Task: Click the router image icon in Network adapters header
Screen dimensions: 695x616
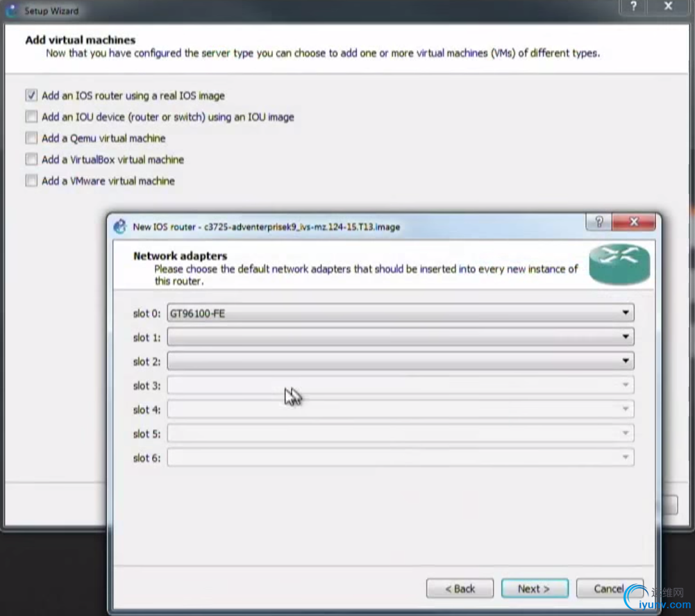Action: pyautogui.click(x=619, y=265)
